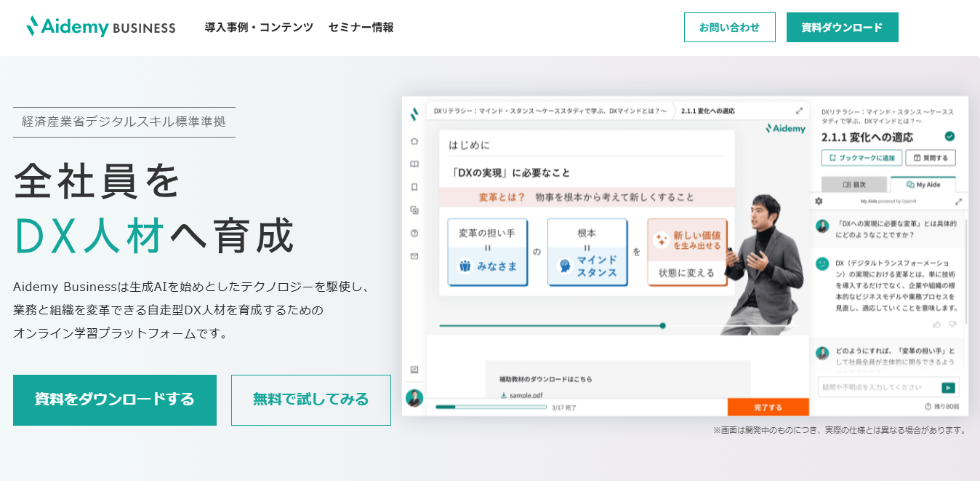Click the thumbs up icon on AI answer

(936, 324)
